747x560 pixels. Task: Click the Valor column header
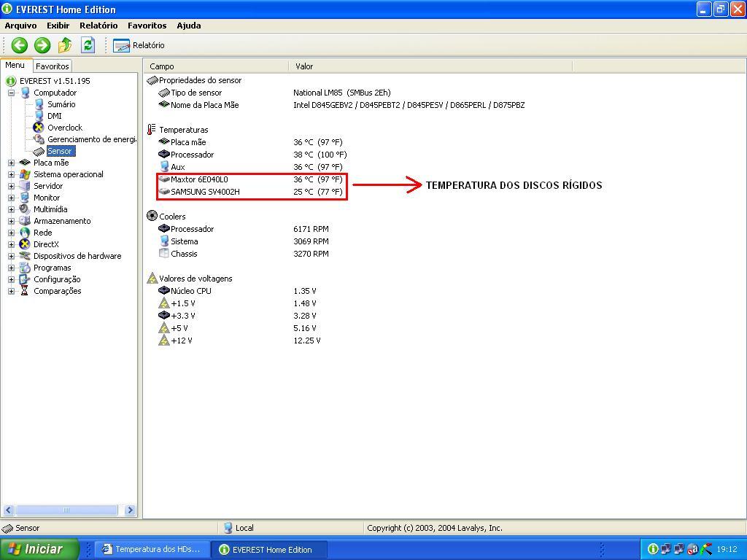430,66
